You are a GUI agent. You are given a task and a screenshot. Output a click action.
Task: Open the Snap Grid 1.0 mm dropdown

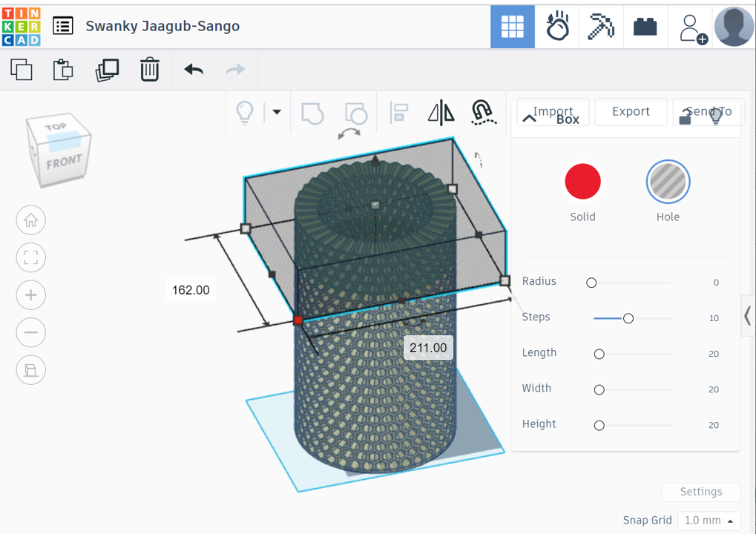709,521
